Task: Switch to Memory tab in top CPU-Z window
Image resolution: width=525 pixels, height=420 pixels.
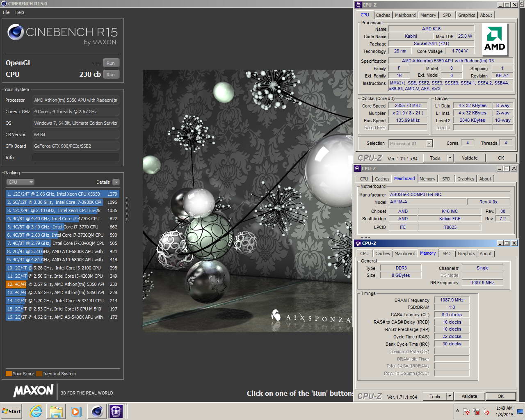Action: [428, 15]
